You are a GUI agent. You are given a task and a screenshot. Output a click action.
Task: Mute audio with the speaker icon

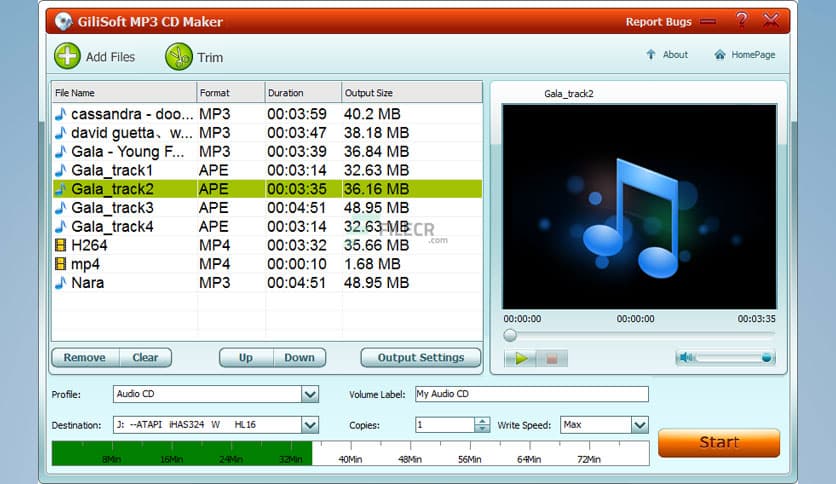coord(686,357)
